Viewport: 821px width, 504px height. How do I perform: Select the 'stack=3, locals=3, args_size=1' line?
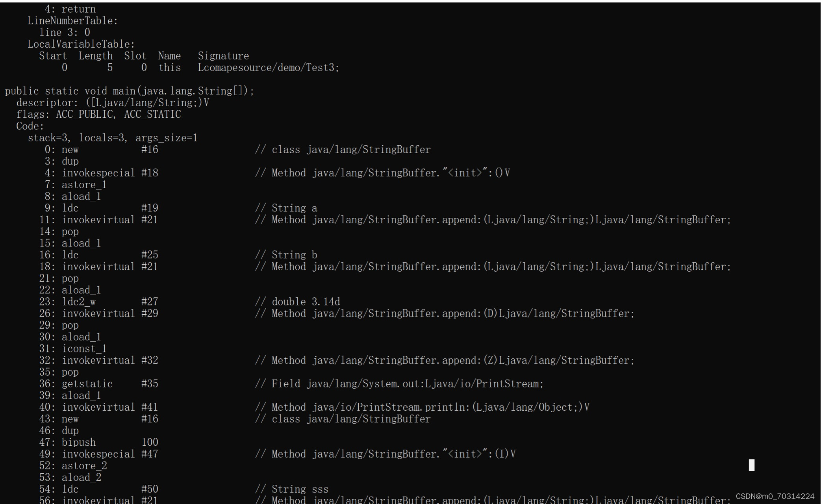[x=112, y=137]
